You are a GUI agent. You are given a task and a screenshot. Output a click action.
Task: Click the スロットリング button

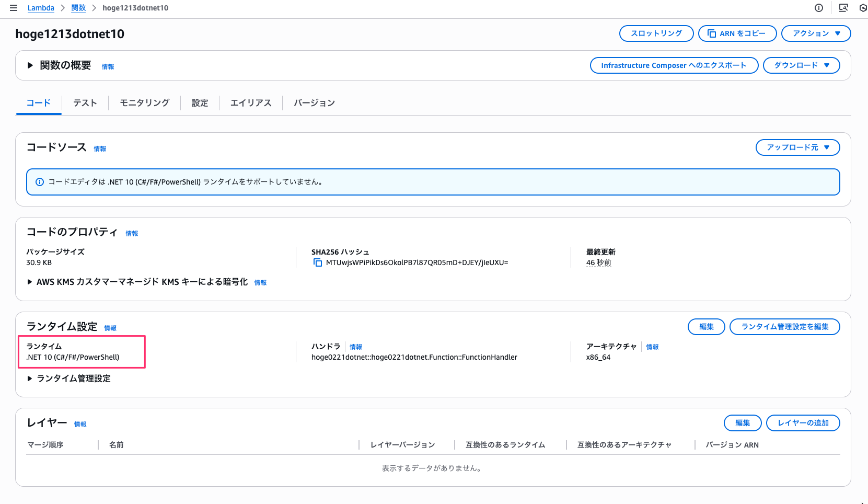pos(656,33)
